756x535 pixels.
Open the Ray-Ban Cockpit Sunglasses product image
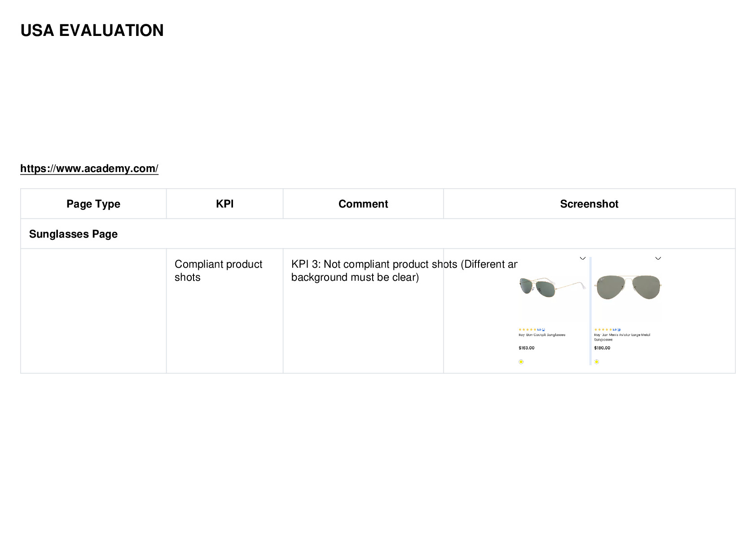(552, 288)
